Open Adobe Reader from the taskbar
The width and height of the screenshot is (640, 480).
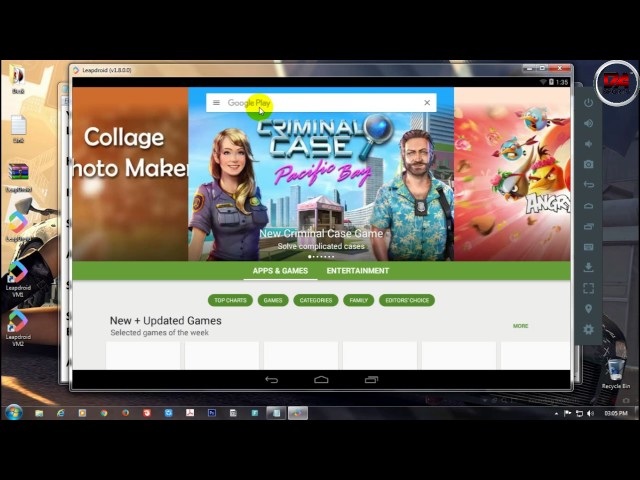pos(190,413)
